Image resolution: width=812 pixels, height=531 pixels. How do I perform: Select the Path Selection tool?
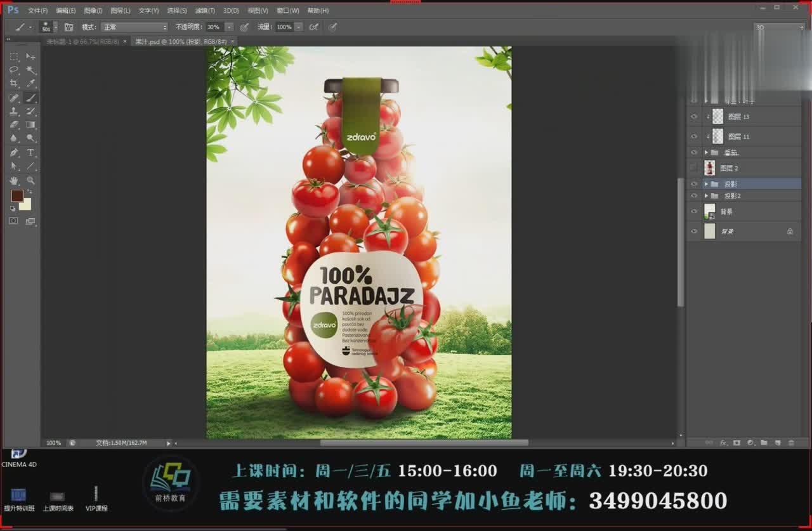pyautogui.click(x=14, y=166)
